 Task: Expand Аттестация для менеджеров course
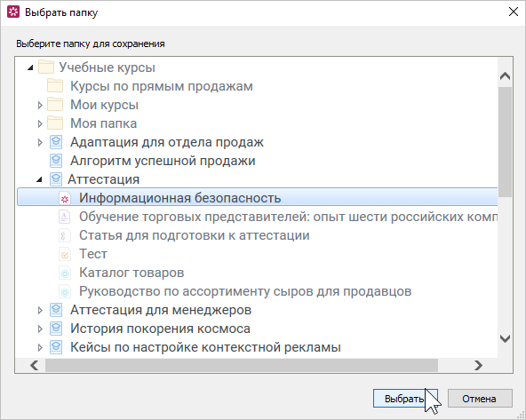pos(40,311)
